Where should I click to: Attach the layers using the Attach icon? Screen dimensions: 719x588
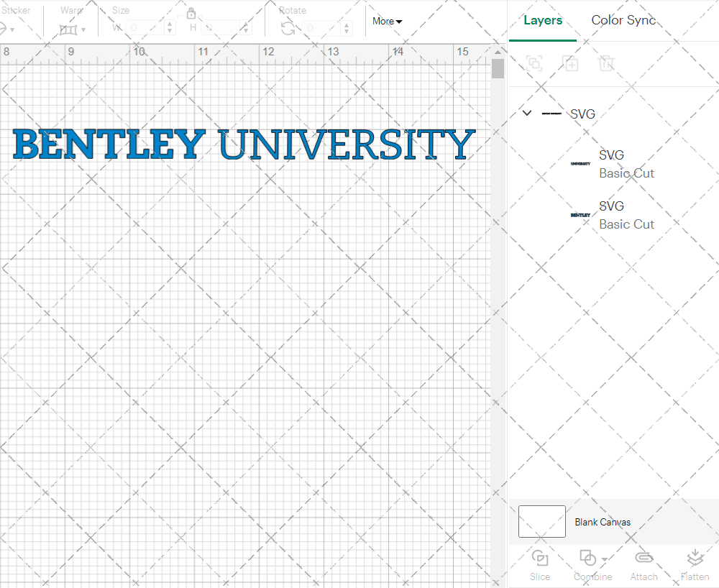[644, 557]
